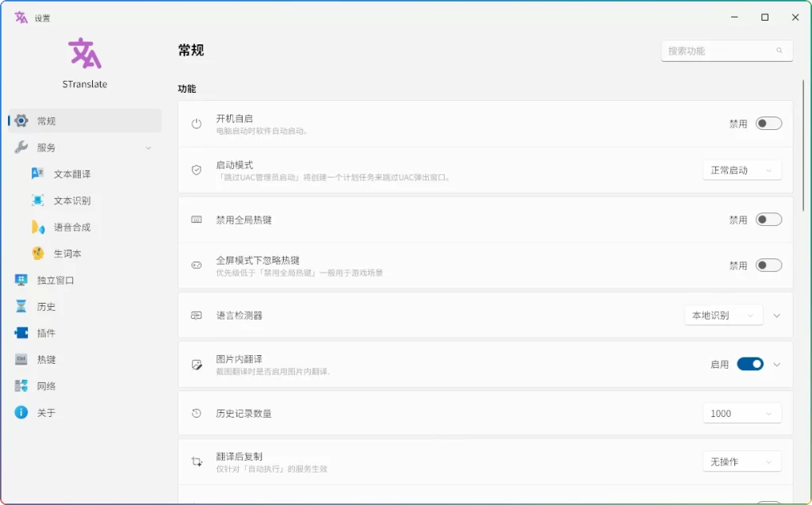Click inside the 搜索功能 search field
Viewport: 812px width, 505px height.
(x=722, y=50)
